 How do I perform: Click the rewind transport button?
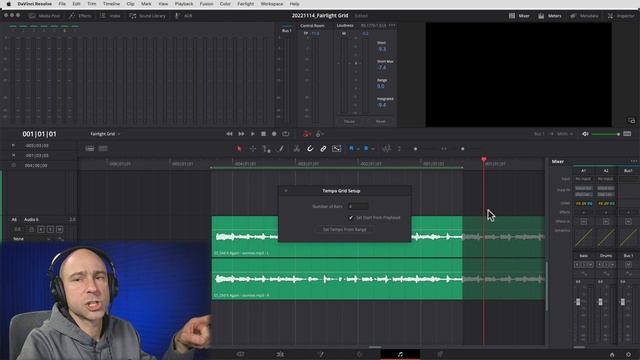tap(229, 134)
